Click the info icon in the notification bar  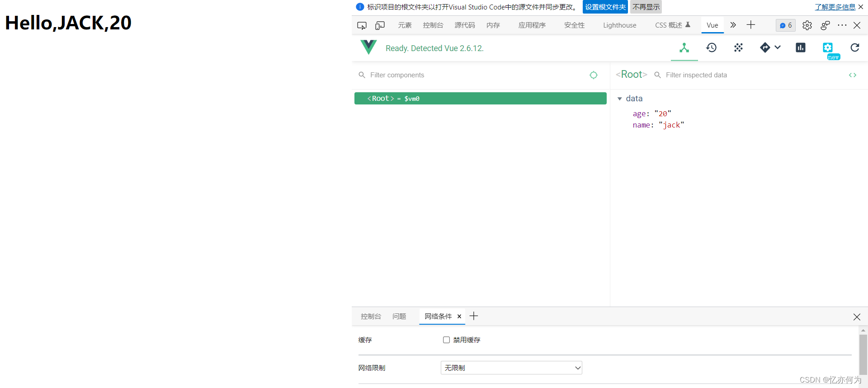tap(360, 7)
